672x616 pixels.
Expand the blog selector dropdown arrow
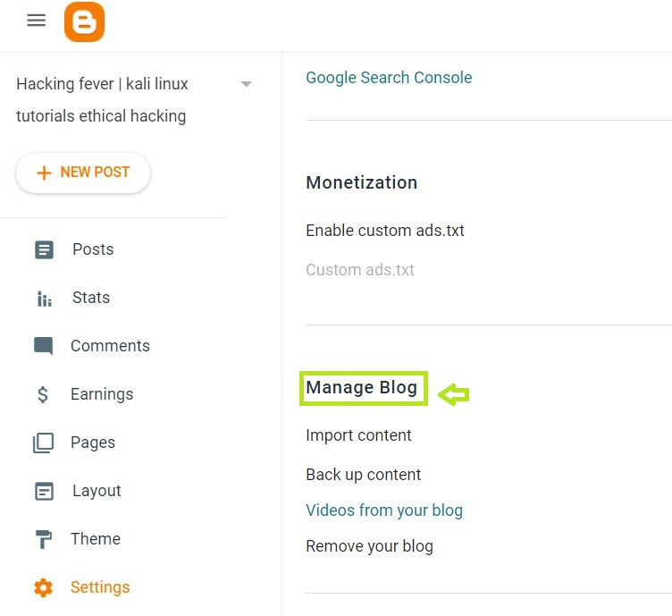coord(247,84)
